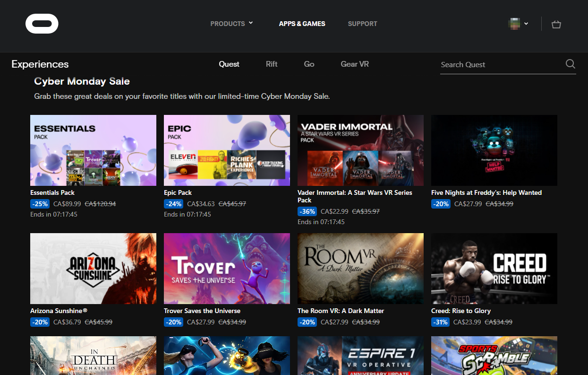
Task: Expand the Products dropdown menu
Action: pos(232,24)
